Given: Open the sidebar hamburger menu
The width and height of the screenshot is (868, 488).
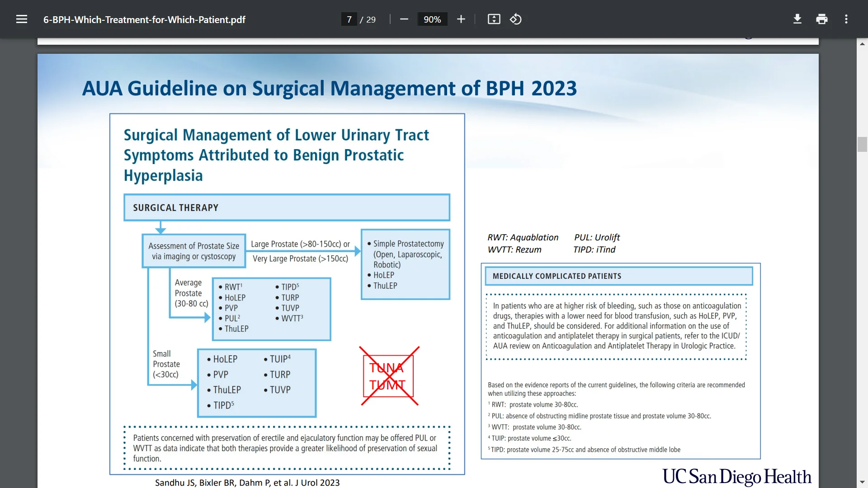Looking at the screenshot, I should (22, 19).
